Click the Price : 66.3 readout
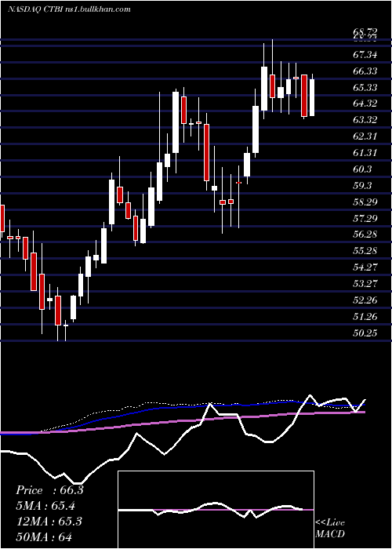 (x=49, y=490)
